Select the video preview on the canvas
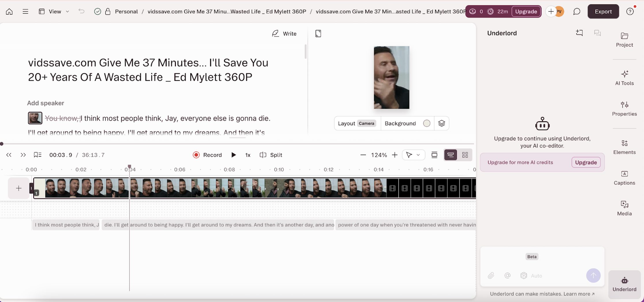644x302 pixels. click(x=391, y=77)
